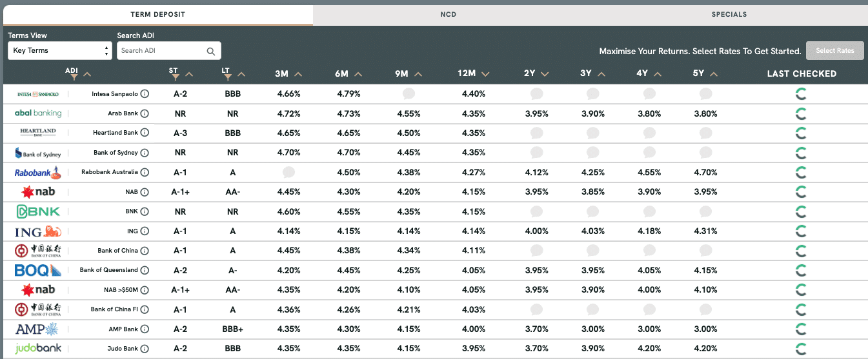The image size is (868, 359).
Task: Open the Bank of Sydney info icon
Action: (x=145, y=153)
